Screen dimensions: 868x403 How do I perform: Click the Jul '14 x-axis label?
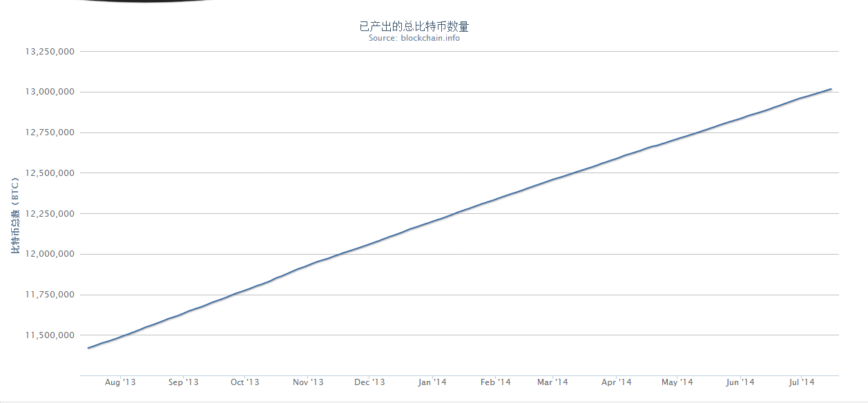[802, 382]
